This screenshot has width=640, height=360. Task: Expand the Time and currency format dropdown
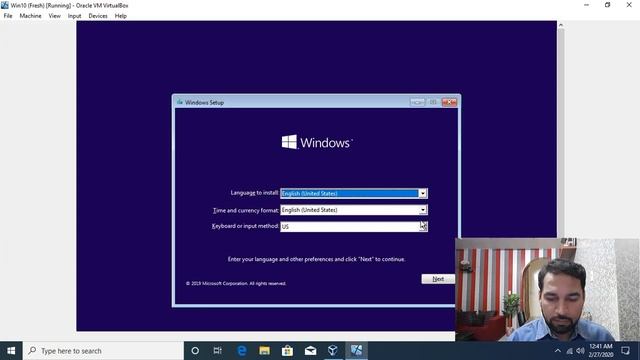click(x=423, y=210)
